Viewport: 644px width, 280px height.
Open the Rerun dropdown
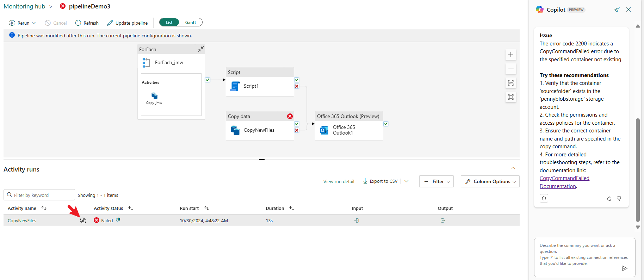(x=22, y=23)
